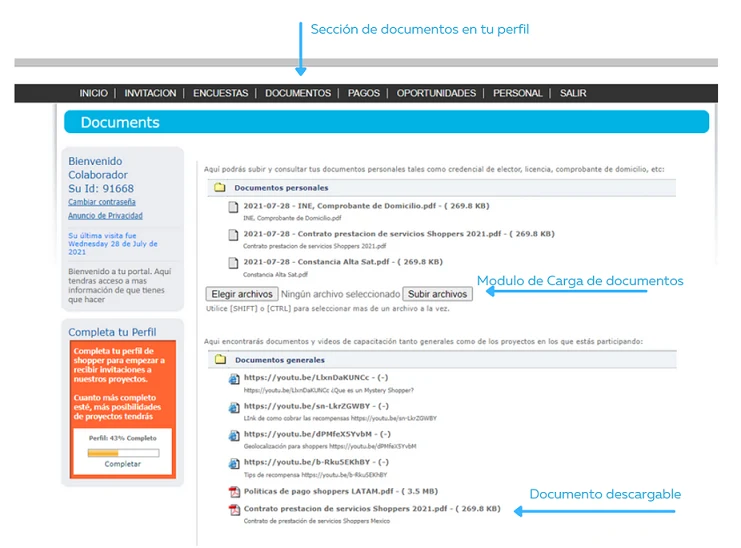Click PDF icon for general Contrato prestacion
Viewport: 741px width, 548px height.
click(x=234, y=510)
